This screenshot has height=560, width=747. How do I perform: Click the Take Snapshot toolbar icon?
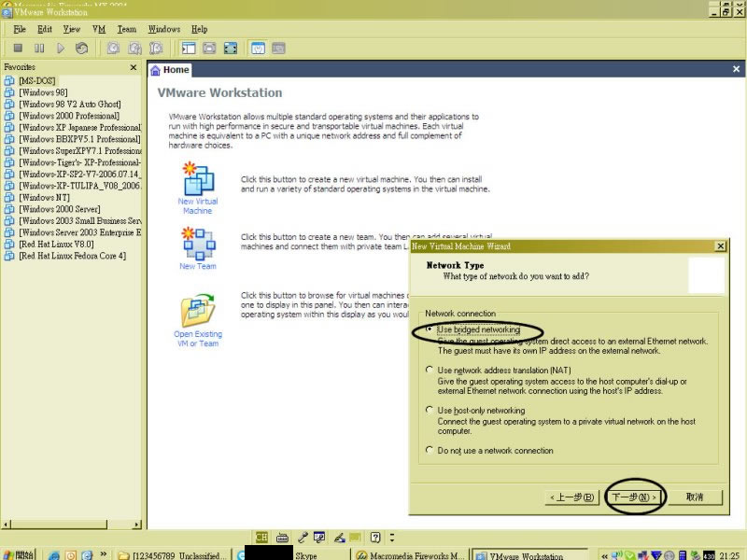coord(113,49)
